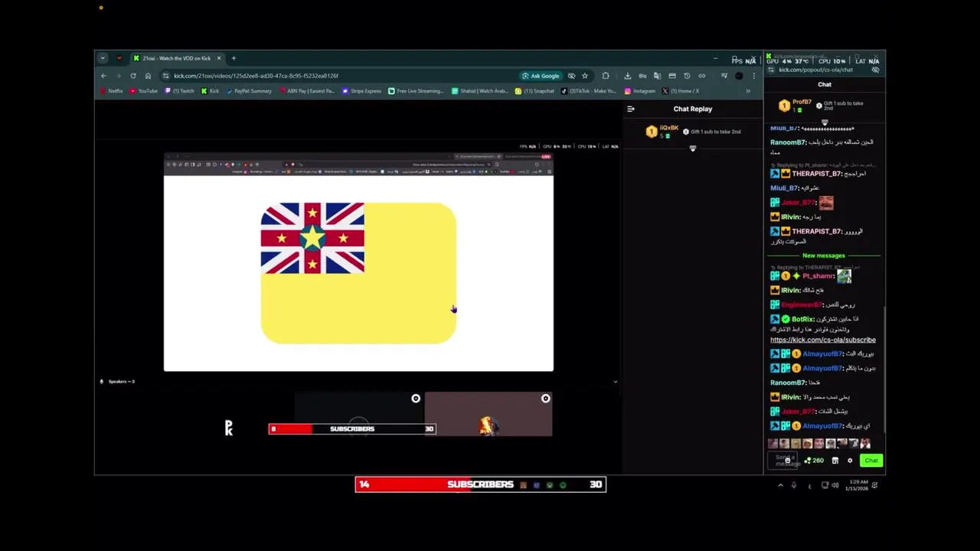Expand the popout chat pinned leaderboard arrow
The image size is (980, 551).
coord(825,122)
